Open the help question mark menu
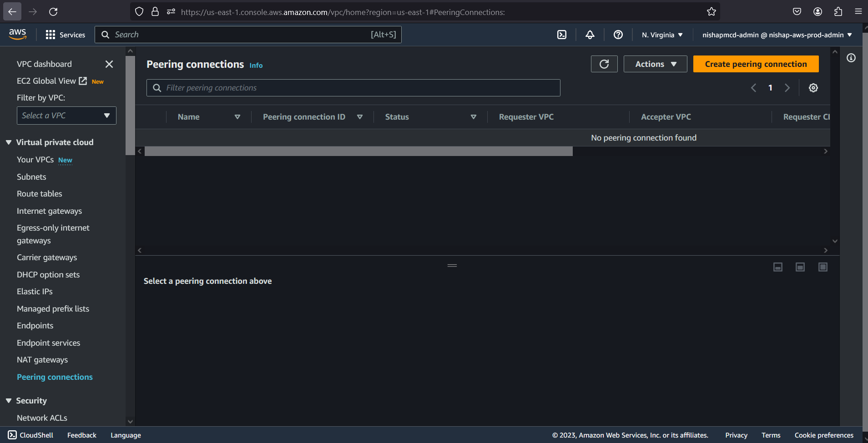 [x=618, y=35]
